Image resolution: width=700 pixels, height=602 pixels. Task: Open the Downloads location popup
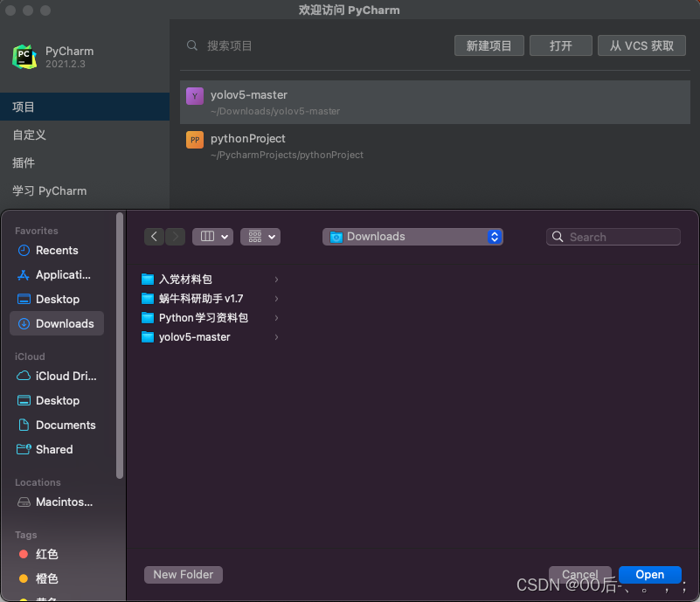(412, 237)
